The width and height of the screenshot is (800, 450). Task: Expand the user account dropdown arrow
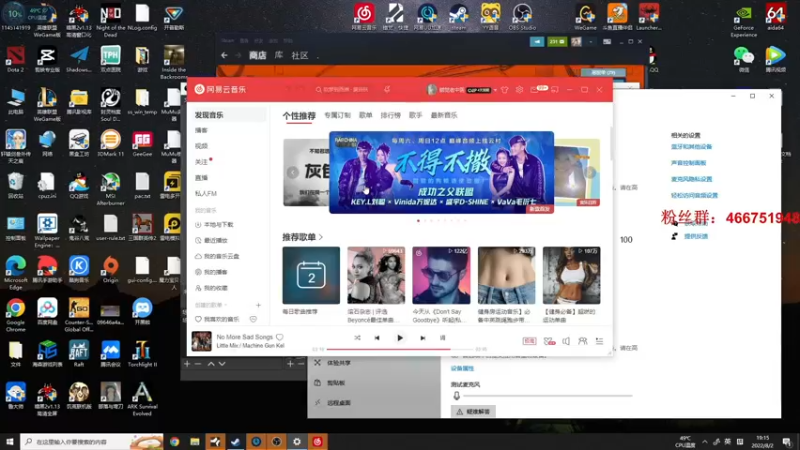click(495, 90)
